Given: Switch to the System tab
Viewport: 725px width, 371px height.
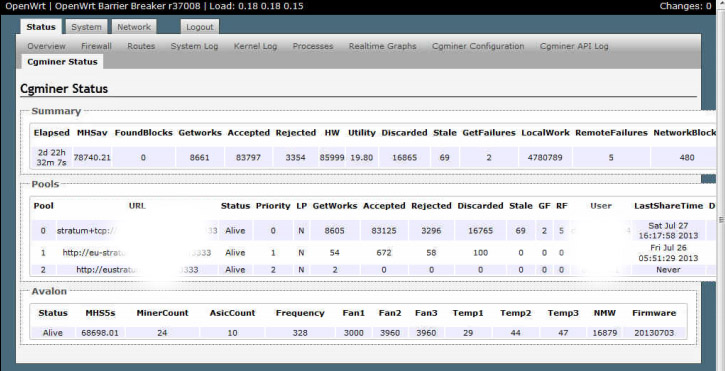Looking at the screenshot, I should (x=86, y=27).
